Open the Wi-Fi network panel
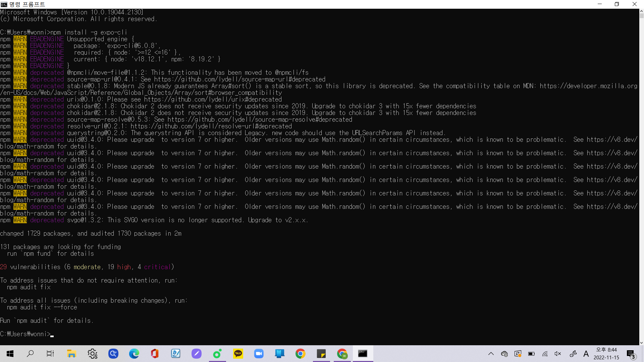This screenshot has width=644, height=362. pos(545,354)
